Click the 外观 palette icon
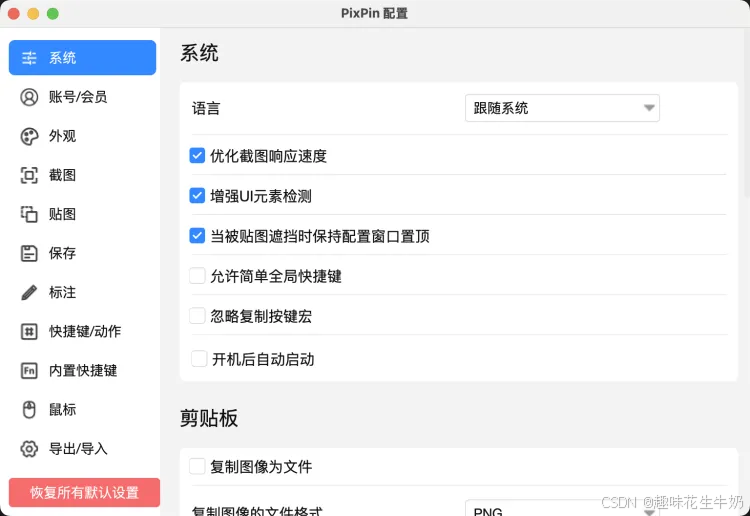750x516 pixels. (29, 136)
